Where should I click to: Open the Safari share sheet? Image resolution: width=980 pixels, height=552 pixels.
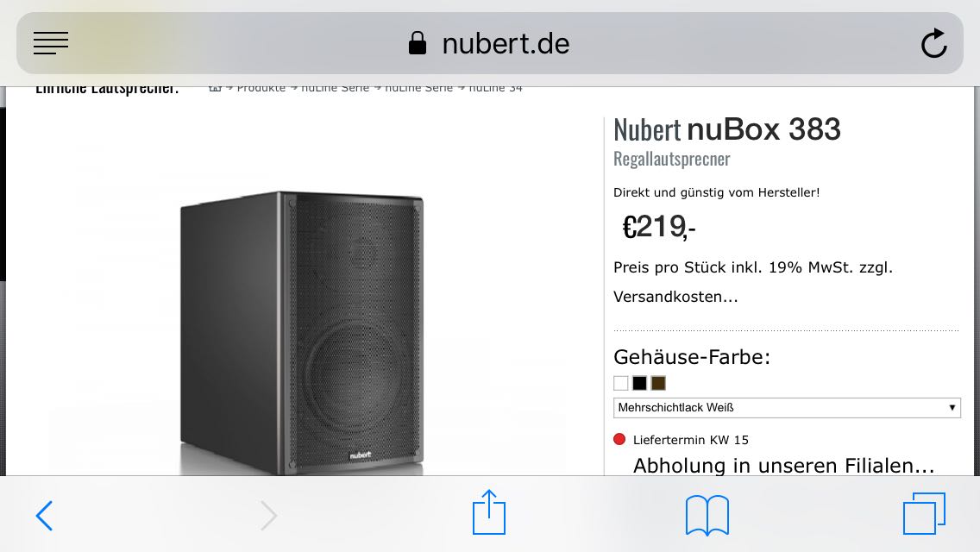[489, 512]
